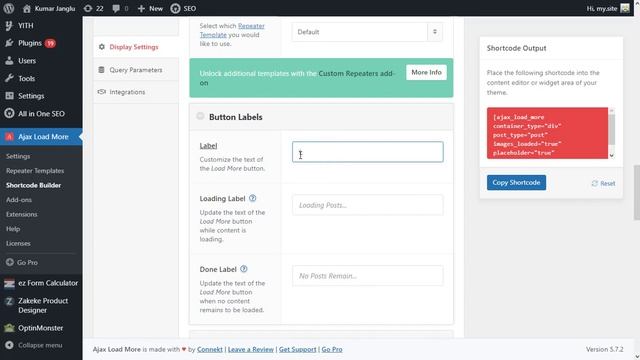This screenshot has width=640, height=360.
Task: Open the Hi, my.site account menu
Action: point(602,8)
